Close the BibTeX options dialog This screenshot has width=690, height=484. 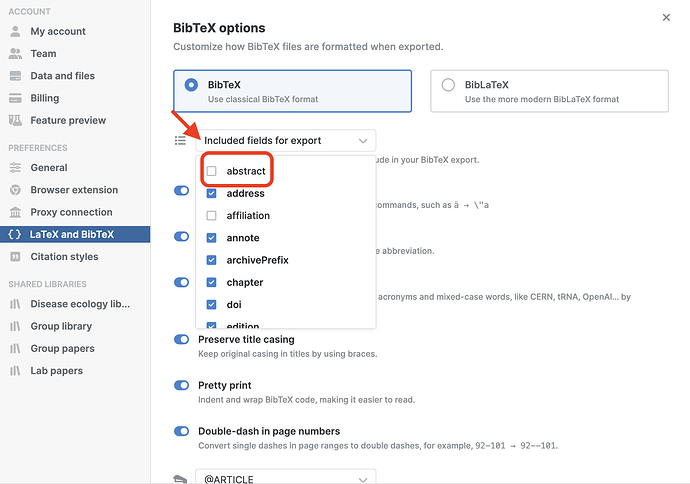click(666, 17)
